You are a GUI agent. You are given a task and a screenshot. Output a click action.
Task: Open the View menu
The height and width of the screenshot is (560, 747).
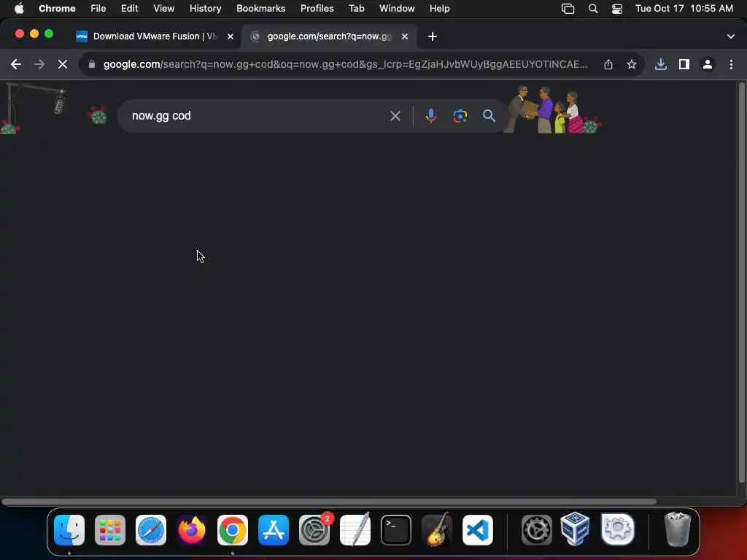163,9
